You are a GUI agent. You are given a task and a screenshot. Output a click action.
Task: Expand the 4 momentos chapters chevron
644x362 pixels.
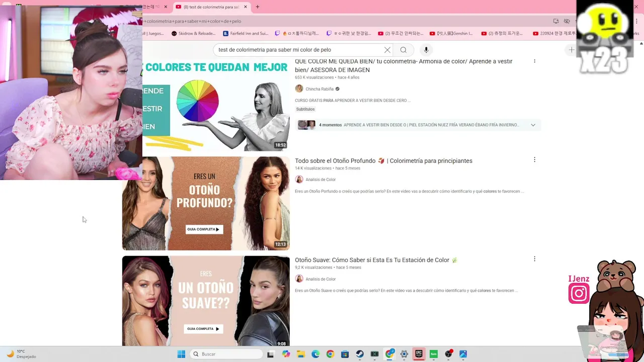coord(533,125)
